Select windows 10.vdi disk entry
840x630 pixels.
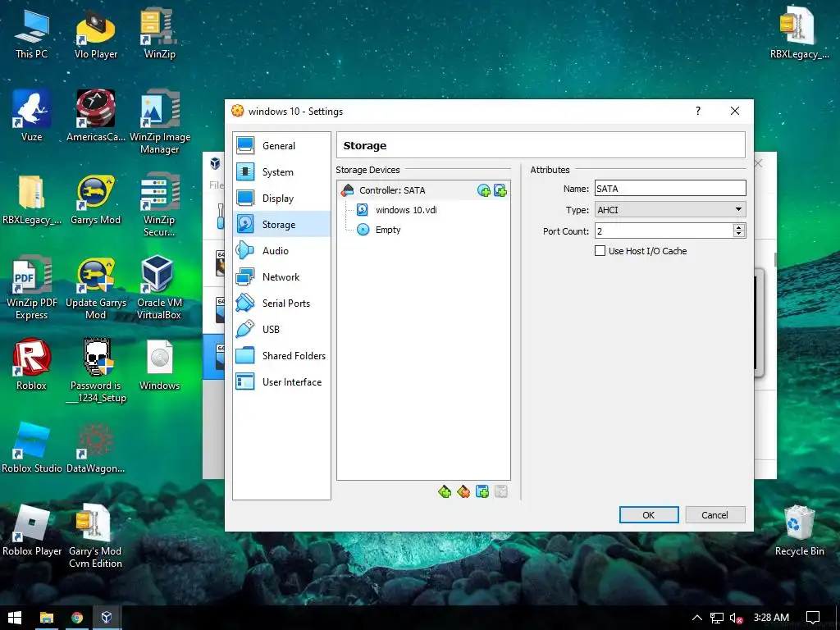coord(406,210)
